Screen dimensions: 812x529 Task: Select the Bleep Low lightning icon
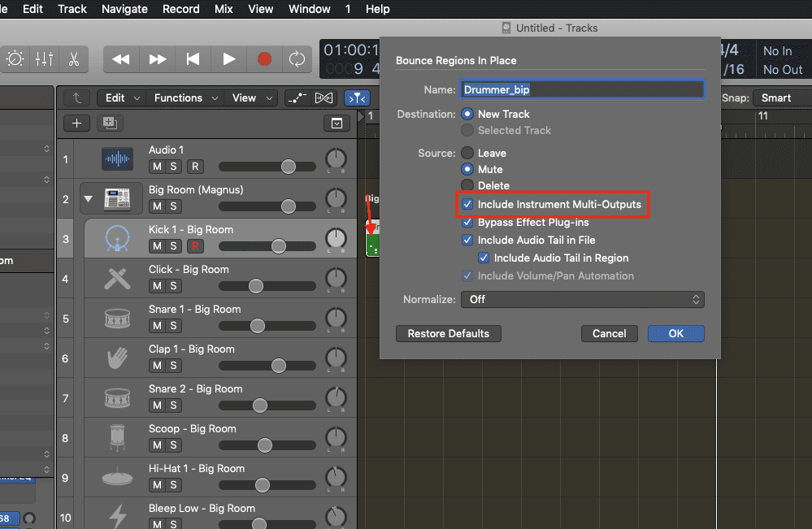coord(117,517)
